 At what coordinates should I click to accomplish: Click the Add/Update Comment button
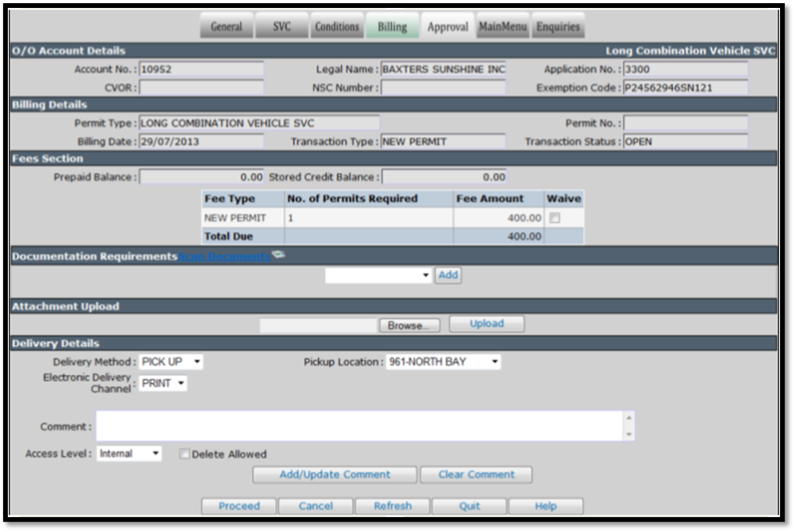(335, 475)
